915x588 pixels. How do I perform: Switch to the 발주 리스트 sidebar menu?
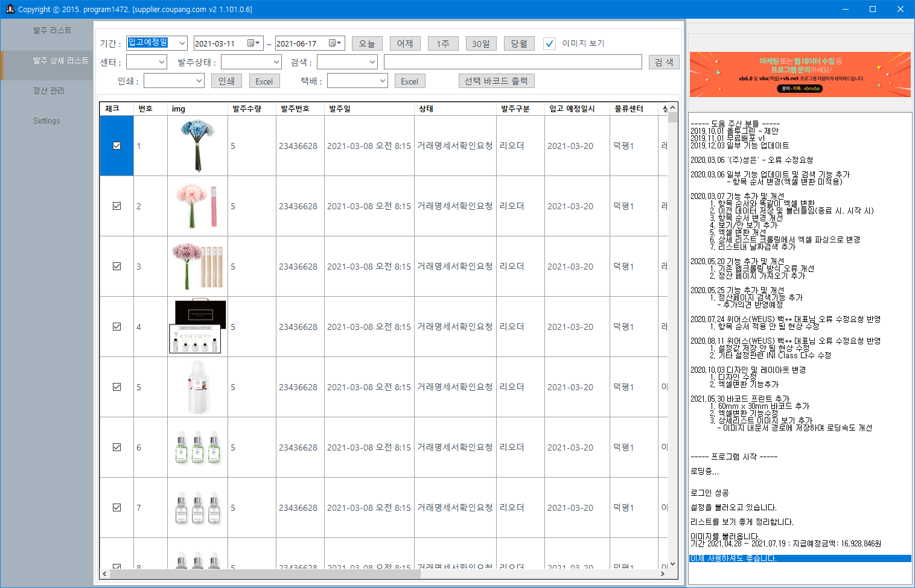coord(51,30)
